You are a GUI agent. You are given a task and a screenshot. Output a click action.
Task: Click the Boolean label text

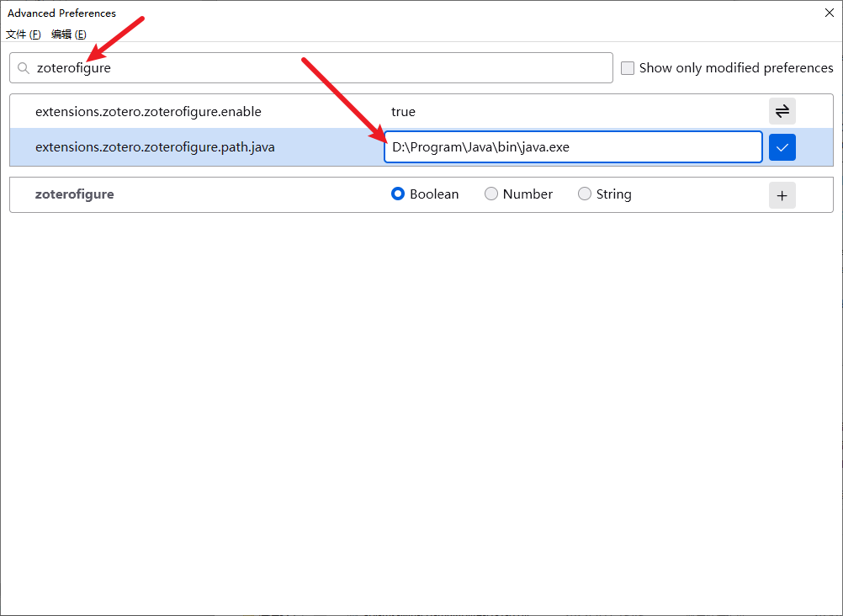pos(434,194)
